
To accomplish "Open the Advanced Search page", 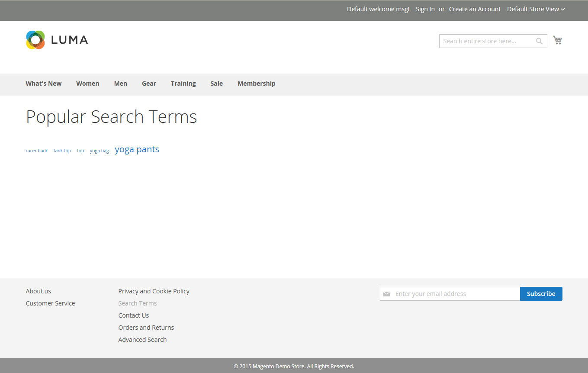I will click(x=142, y=339).
